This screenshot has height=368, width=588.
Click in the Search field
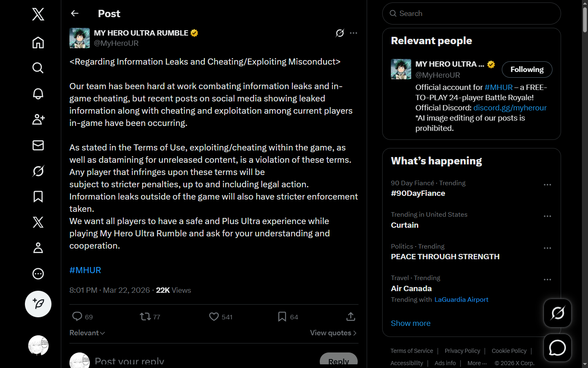(x=471, y=13)
